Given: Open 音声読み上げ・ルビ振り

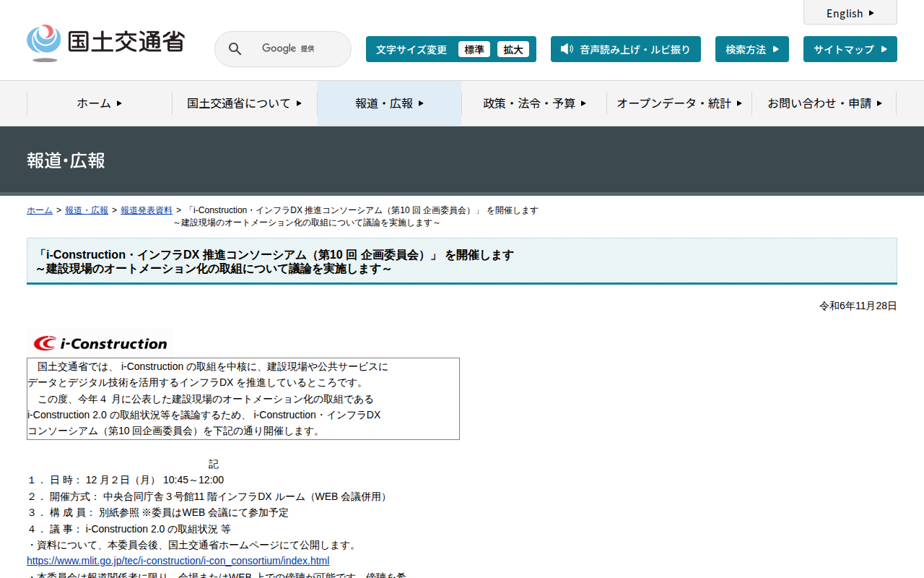Looking at the screenshot, I should (626, 49).
